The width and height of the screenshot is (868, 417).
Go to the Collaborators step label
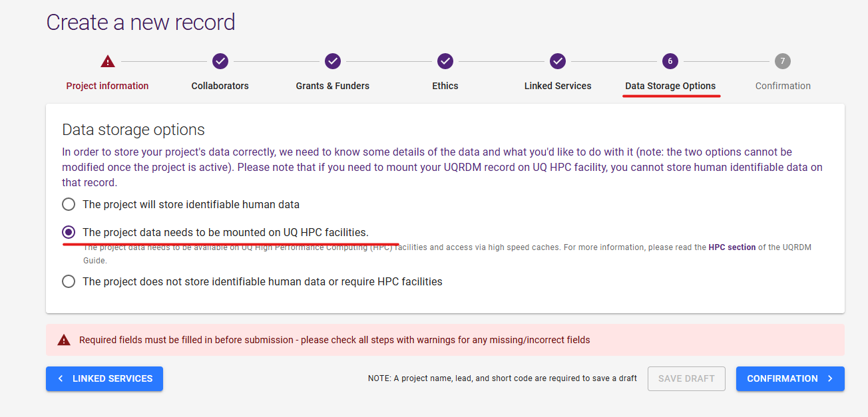coord(220,86)
